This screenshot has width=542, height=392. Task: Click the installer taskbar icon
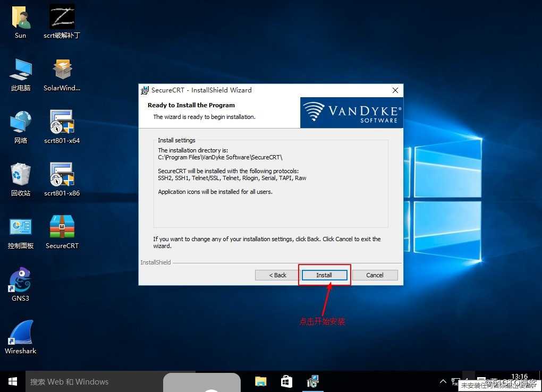pos(313,381)
